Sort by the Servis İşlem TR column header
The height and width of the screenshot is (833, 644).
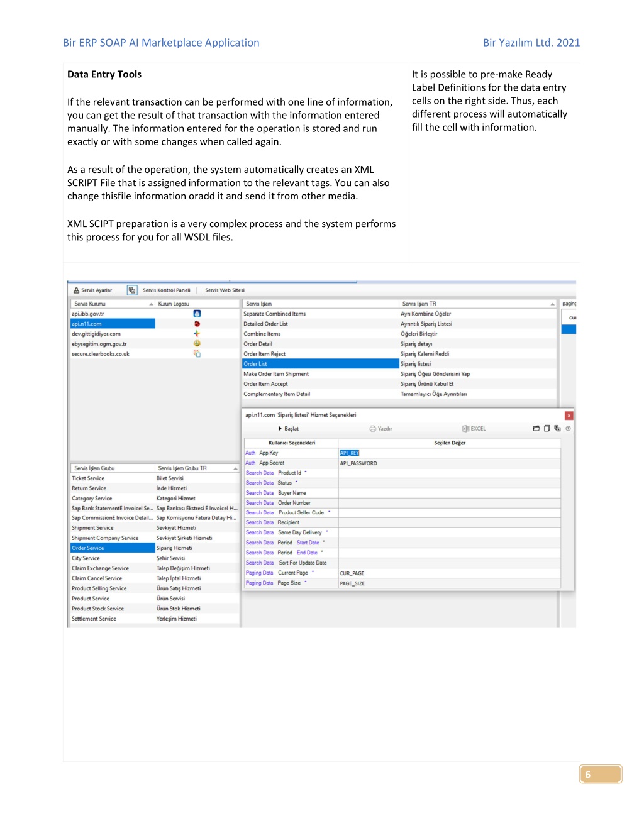[478, 304]
